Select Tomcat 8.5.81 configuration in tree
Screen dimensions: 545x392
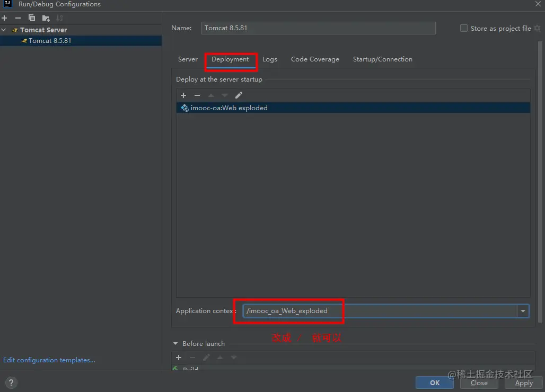pyautogui.click(x=81, y=41)
